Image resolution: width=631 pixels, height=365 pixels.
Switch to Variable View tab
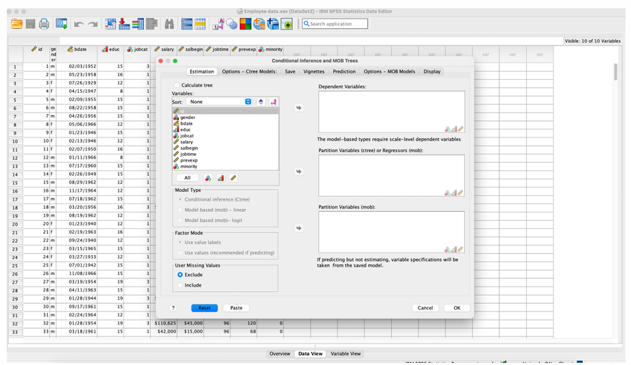345,354
